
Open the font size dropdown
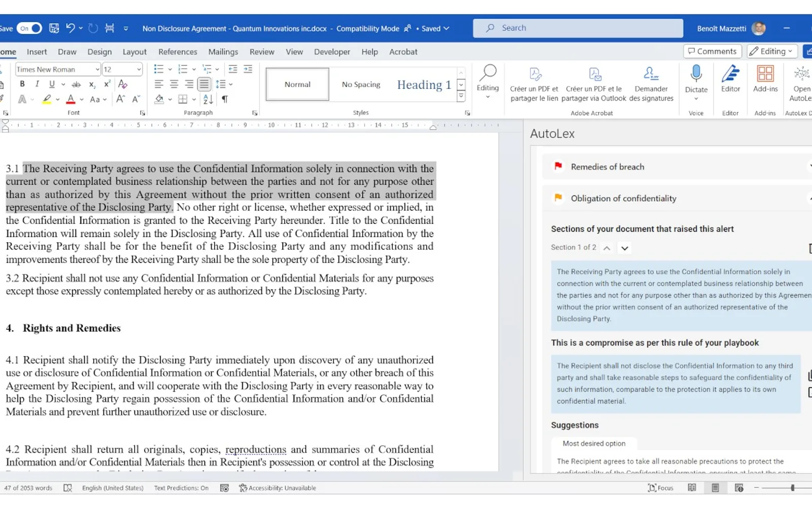(x=139, y=69)
